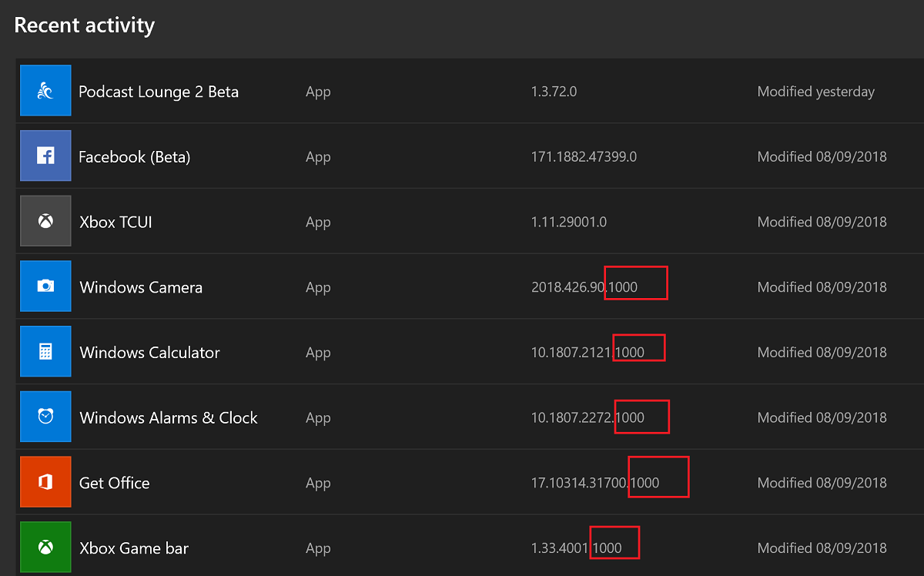This screenshot has height=576, width=924.
Task: Click Xbox TCUI version 1.11.29001.0
Action: tap(569, 222)
